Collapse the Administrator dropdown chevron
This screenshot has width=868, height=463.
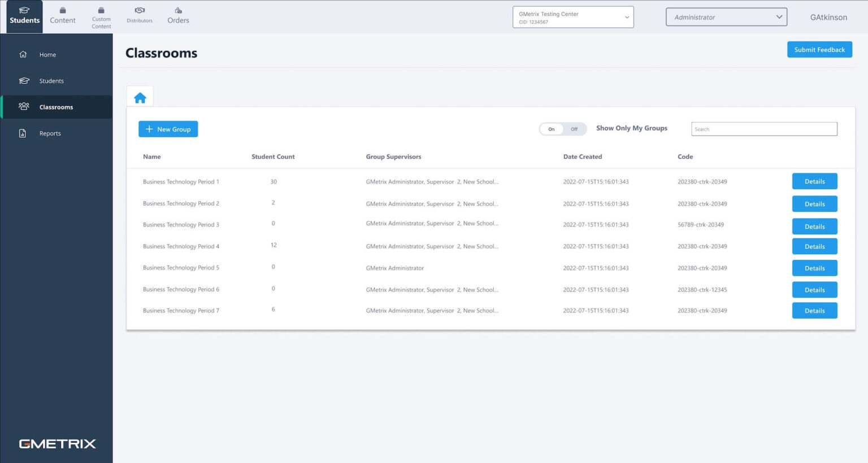[x=779, y=16]
